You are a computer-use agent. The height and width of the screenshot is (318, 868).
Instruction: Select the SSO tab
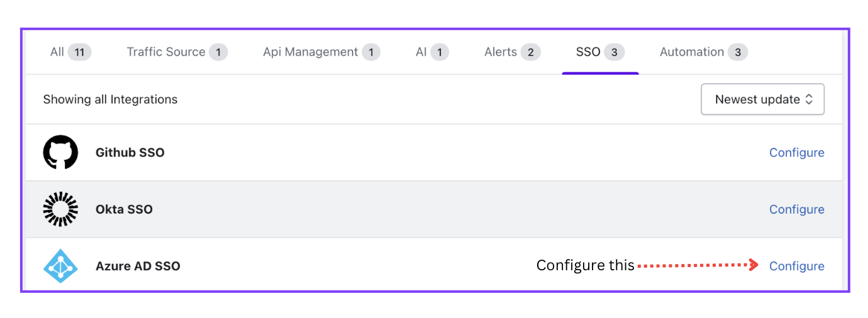click(x=600, y=52)
